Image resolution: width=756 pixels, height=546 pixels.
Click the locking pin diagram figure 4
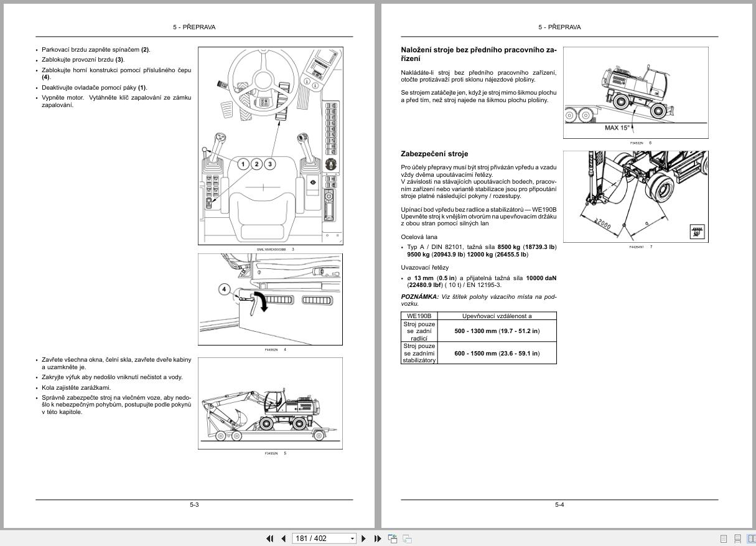[x=270, y=299]
